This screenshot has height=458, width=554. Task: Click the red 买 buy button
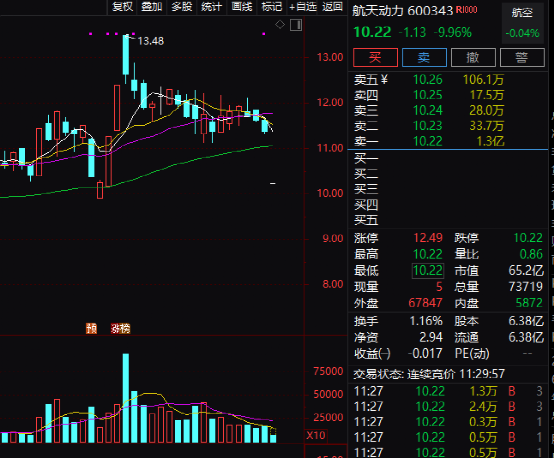375,57
